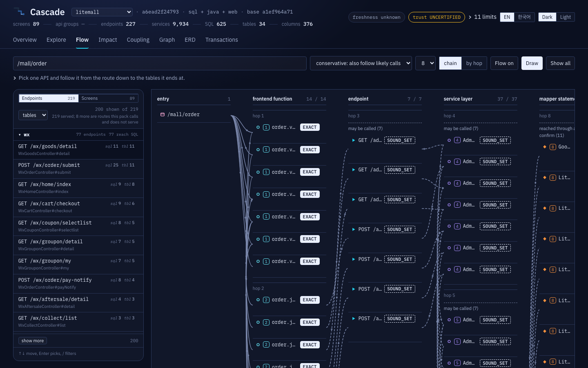588x368 pixels.
Task: Click the hop badge 1 on the first order.v… row
Action: point(266,127)
